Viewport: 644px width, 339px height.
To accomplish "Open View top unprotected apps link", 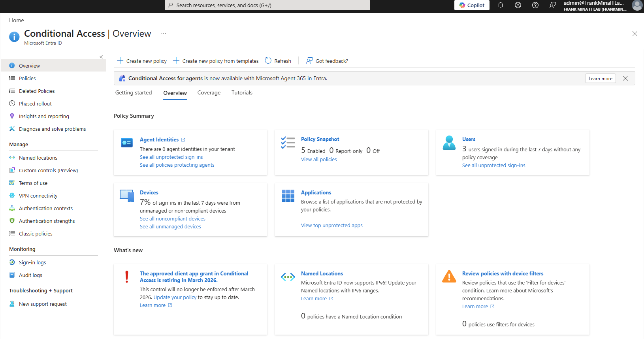I will click(332, 225).
